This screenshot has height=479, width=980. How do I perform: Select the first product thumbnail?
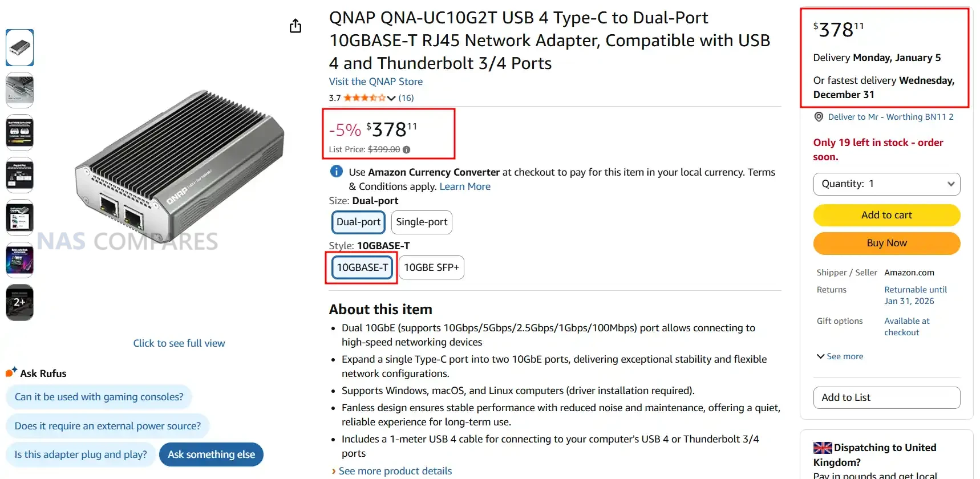(x=19, y=47)
